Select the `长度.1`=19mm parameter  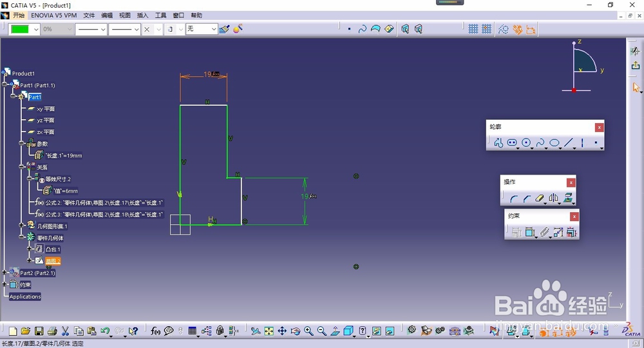click(64, 156)
